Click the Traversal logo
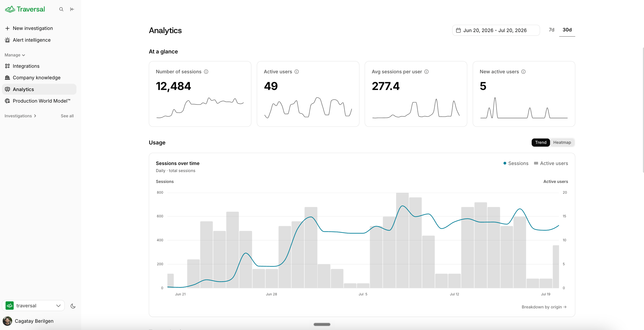644x330 pixels. (25, 9)
